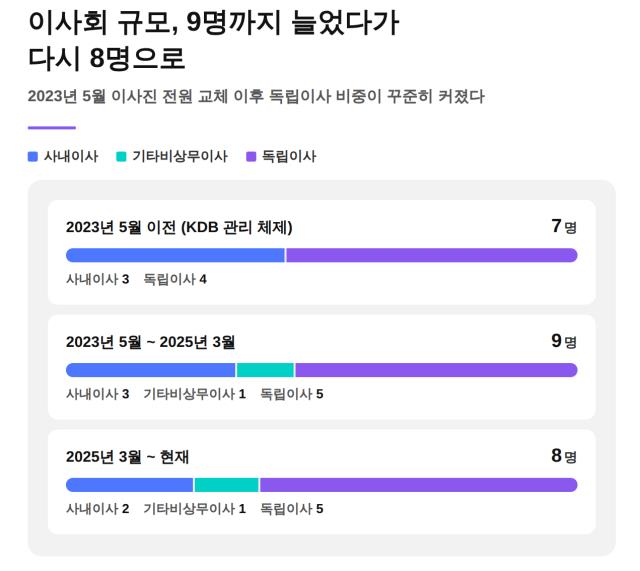Click blue segment in the 8명 bar
640x571 pixels.
click(x=129, y=485)
